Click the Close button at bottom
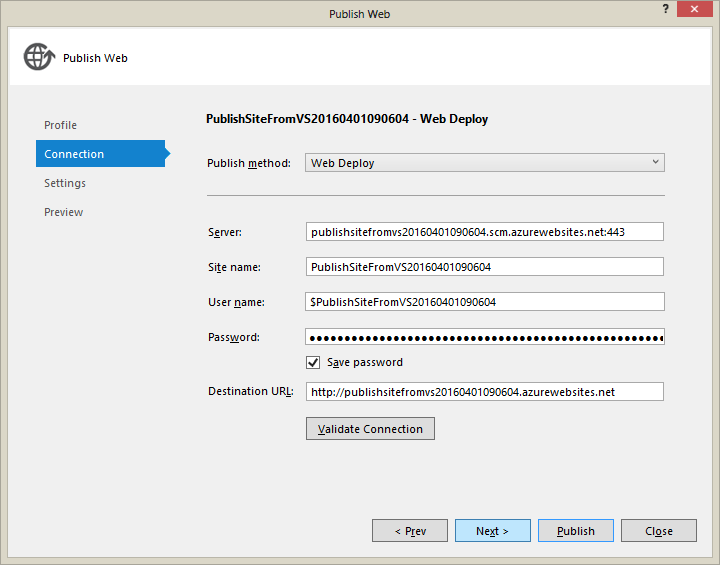 658,531
